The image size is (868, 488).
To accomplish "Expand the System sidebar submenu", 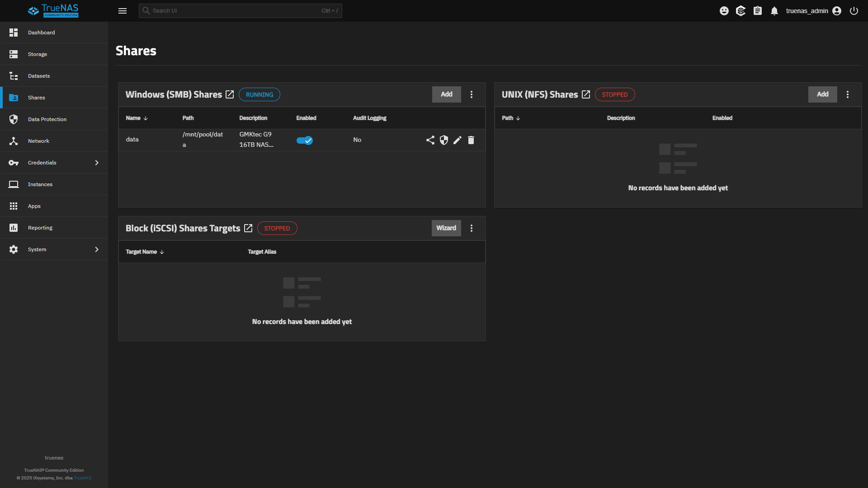I will pyautogui.click(x=96, y=249).
